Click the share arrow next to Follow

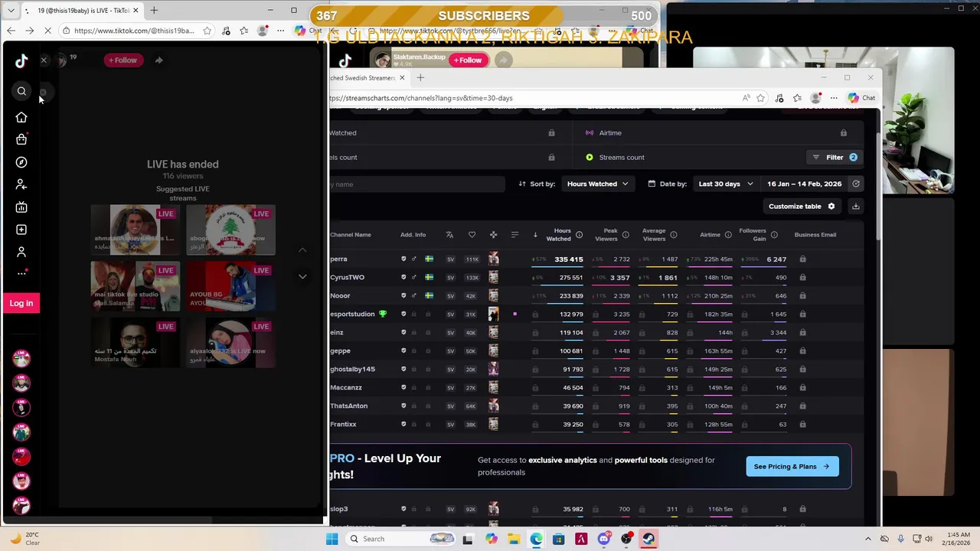(x=158, y=60)
